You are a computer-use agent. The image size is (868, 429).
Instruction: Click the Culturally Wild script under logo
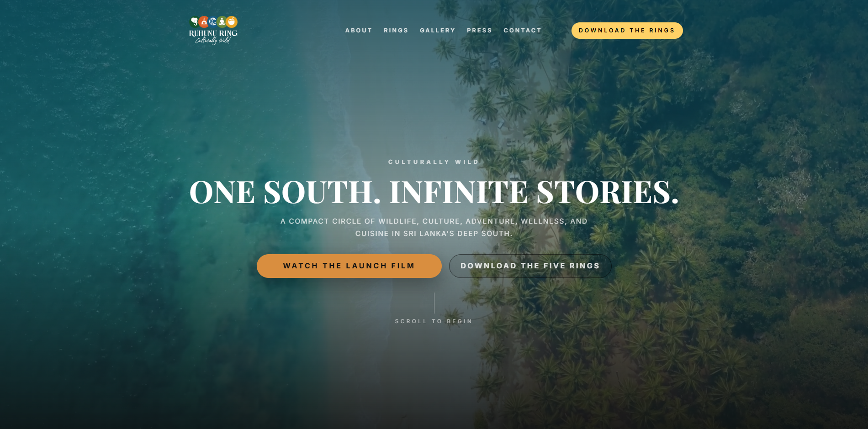213,41
